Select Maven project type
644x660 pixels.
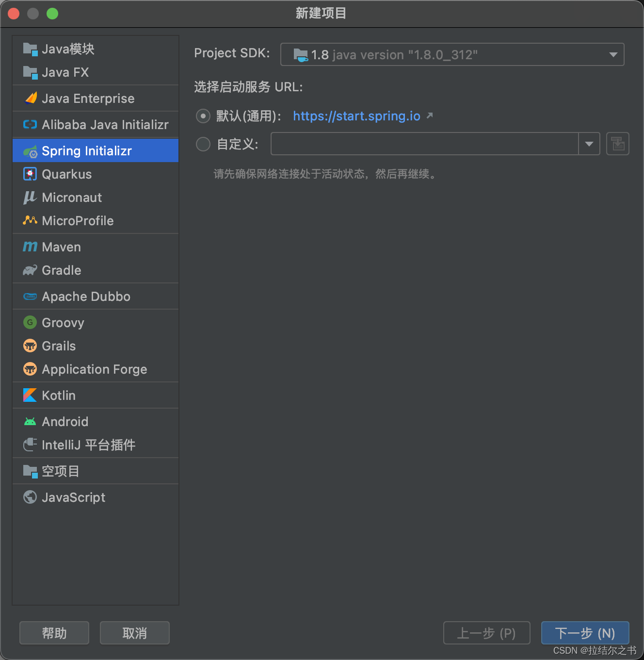96,247
